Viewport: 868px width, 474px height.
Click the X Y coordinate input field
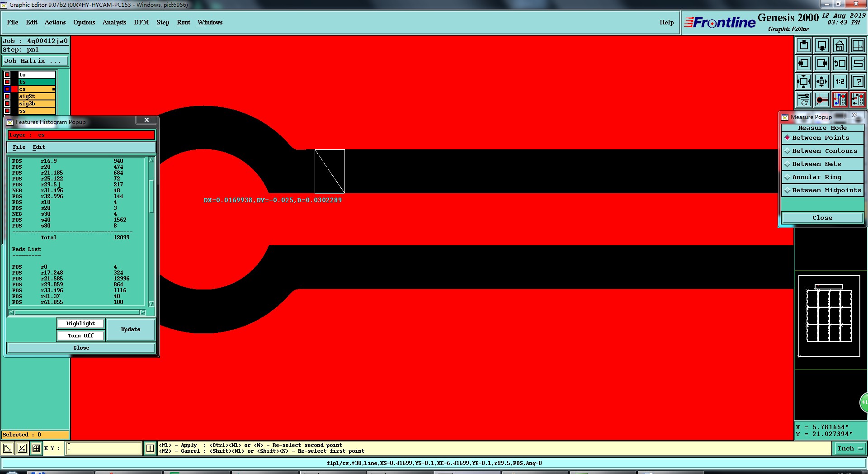point(104,448)
